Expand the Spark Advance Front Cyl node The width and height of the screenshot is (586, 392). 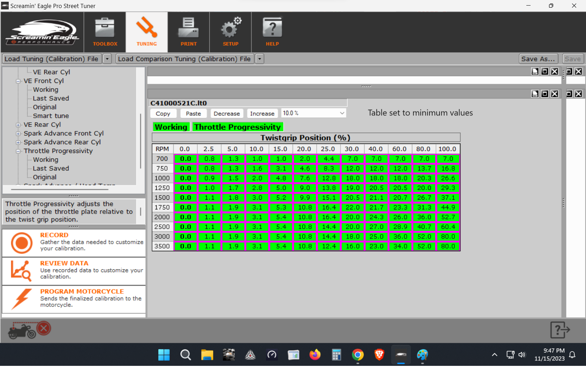pyautogui.click(x=18, y=134)
